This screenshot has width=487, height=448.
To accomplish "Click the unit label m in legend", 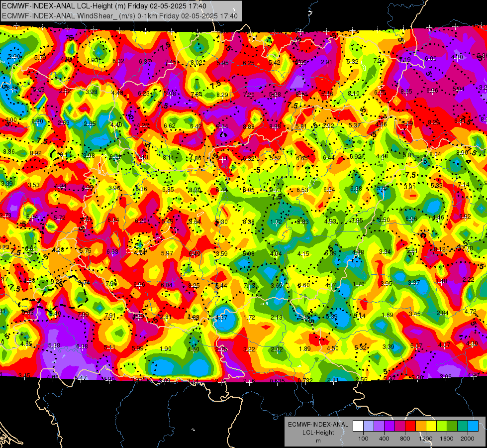I will click(318, 441).
